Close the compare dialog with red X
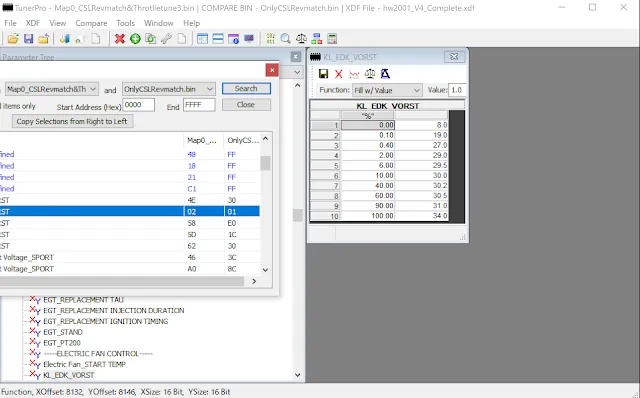Image resolution: width=640 pixels, height=398 pixels. pos(272,70)
